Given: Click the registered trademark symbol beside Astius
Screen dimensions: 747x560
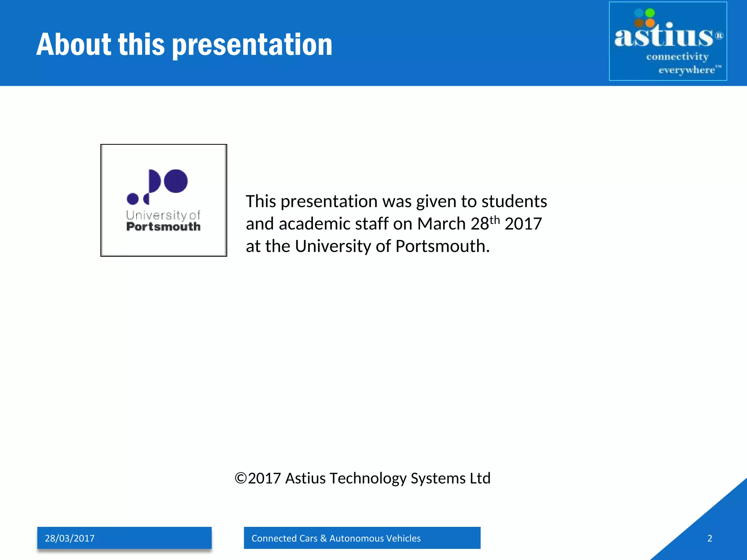Looking at the screenshot, I should coord(719,36).
